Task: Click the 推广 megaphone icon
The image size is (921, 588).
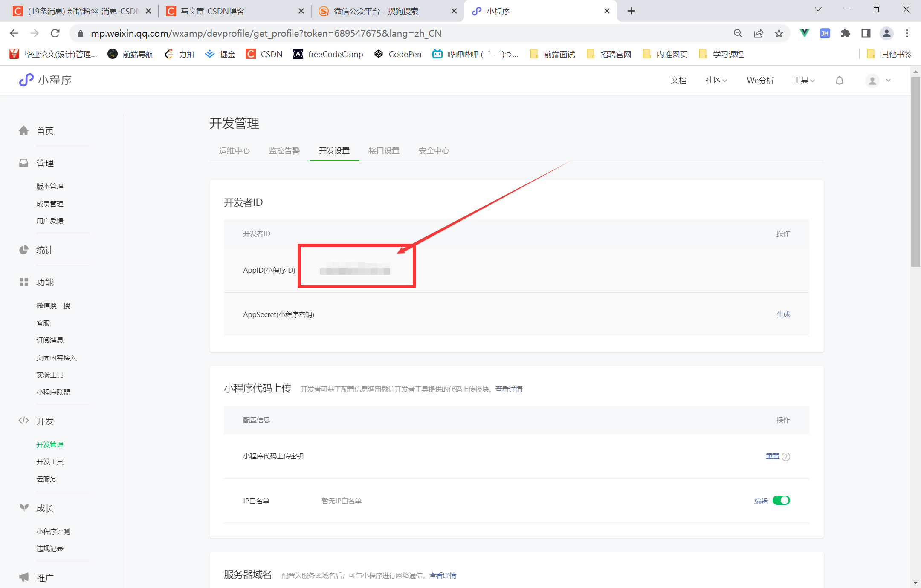Action: (x=24, y=577)
